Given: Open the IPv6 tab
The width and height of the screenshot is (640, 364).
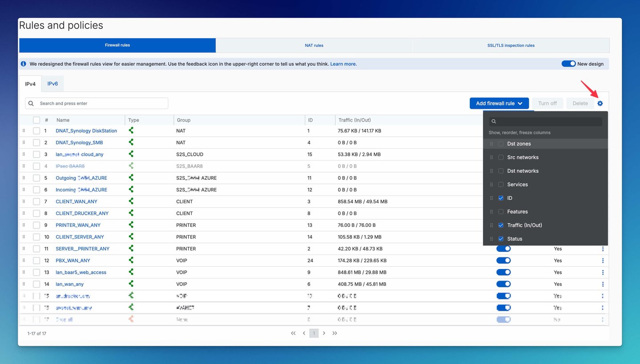Looking at the screenshot, I should [52, 84].
